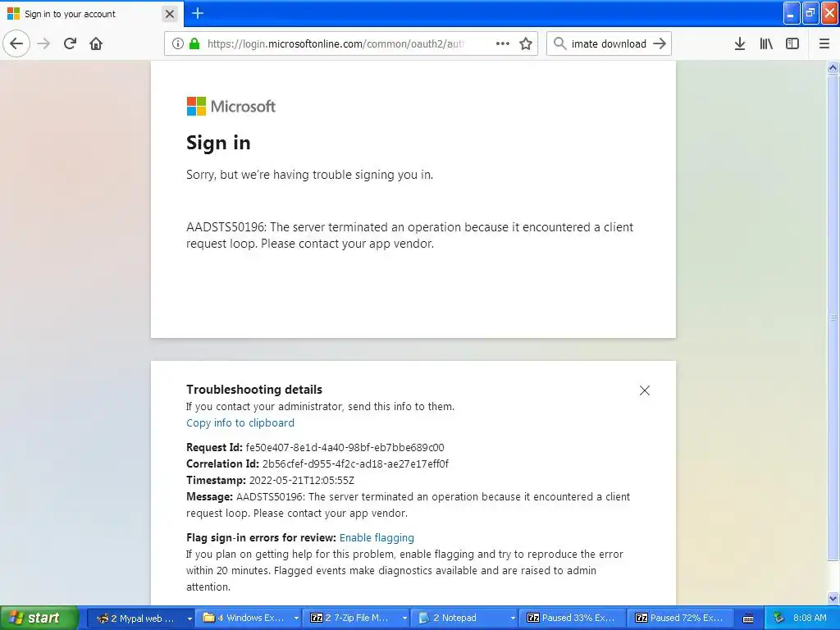840x630 pixels.
Task: Toggle the sidebar view
Action: pyautogui.click(x=792, y=43)
